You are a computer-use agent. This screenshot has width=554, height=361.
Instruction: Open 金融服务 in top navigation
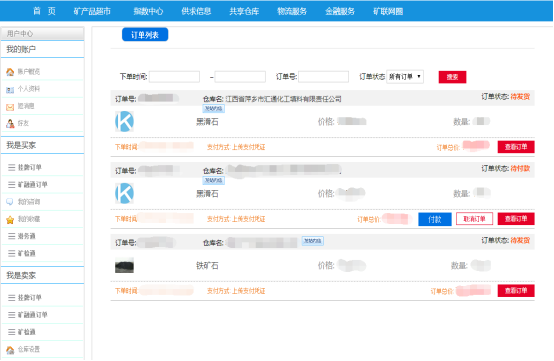tap(340, 11)
